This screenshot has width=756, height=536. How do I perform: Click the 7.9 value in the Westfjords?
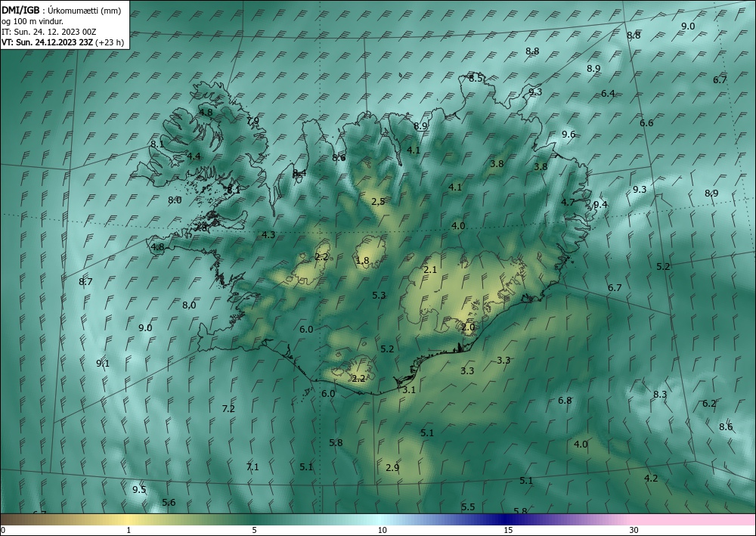(x=253, y=121)
